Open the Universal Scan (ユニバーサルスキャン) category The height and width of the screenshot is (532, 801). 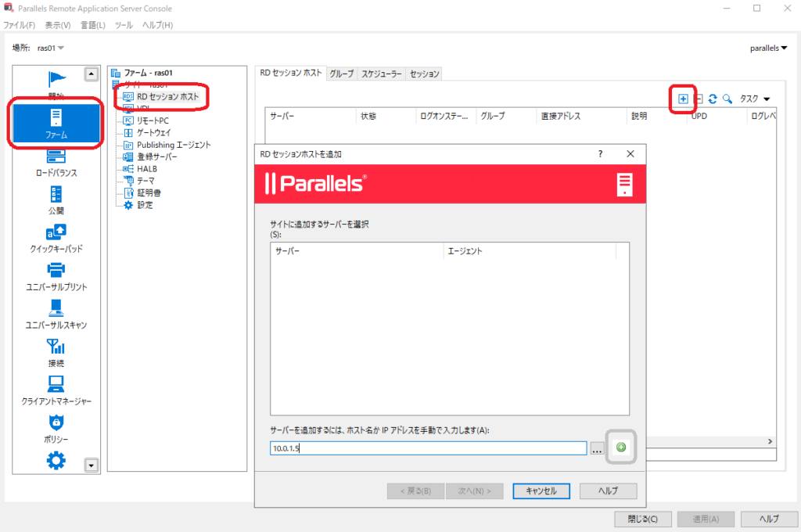56,313
